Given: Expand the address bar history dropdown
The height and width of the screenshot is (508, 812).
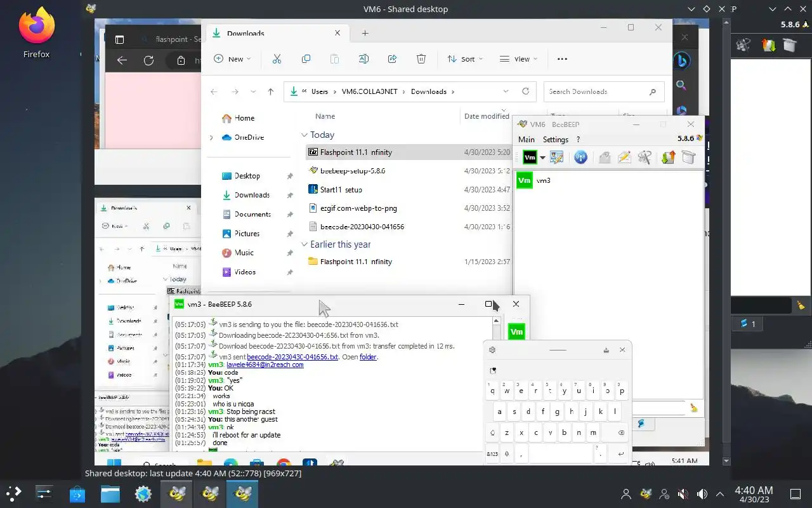Looking at the screenshot, I should (x=505, y=91).
